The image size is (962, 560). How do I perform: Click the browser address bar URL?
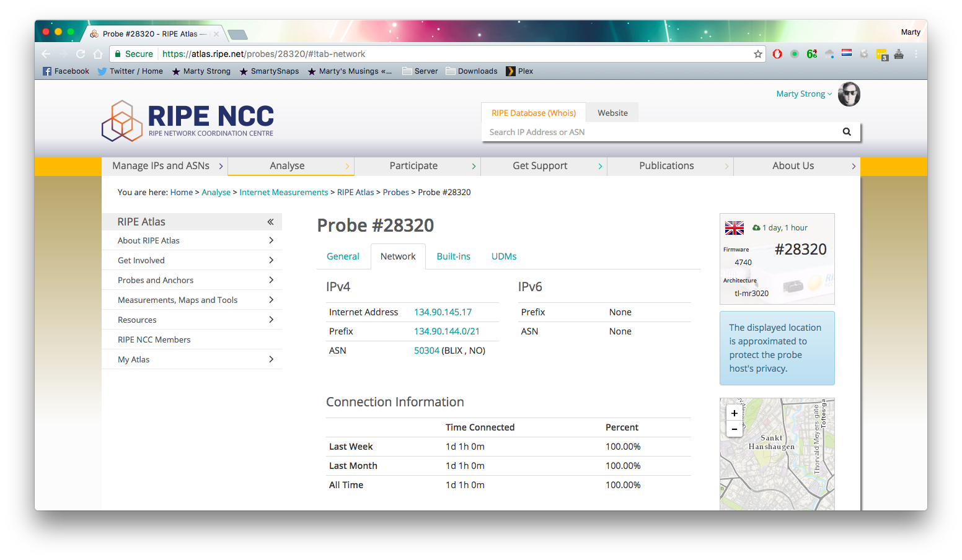263,54
